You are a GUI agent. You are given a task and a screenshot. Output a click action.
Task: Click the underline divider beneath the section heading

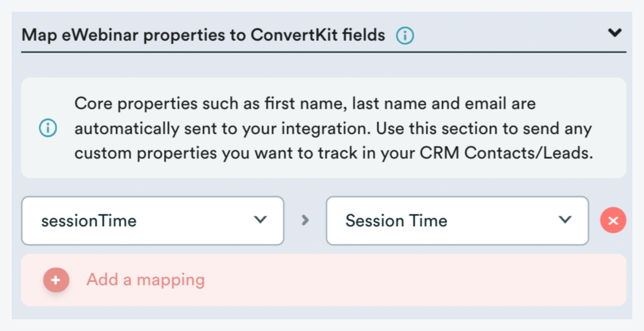tap(323, 52)
